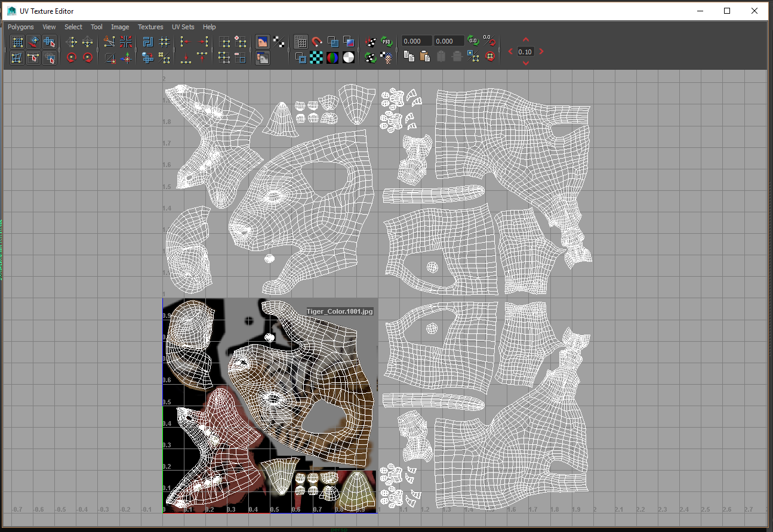Cut UVs using the scissors tool icon
This screenshot has width=773, height=532.
[109, 41]
